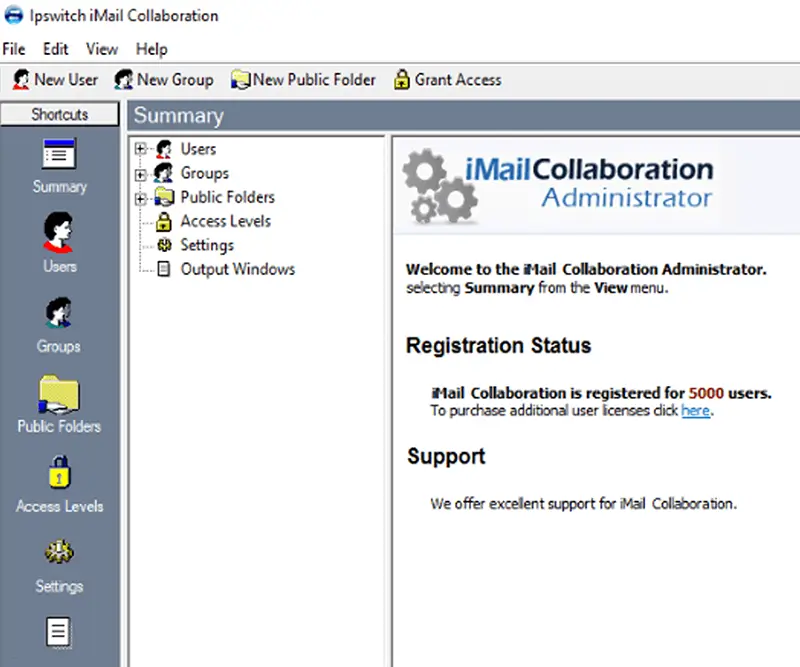Follow the 'here' link to purchase licenses
This screenshot has width=800, height=667.
click(695, 411)
